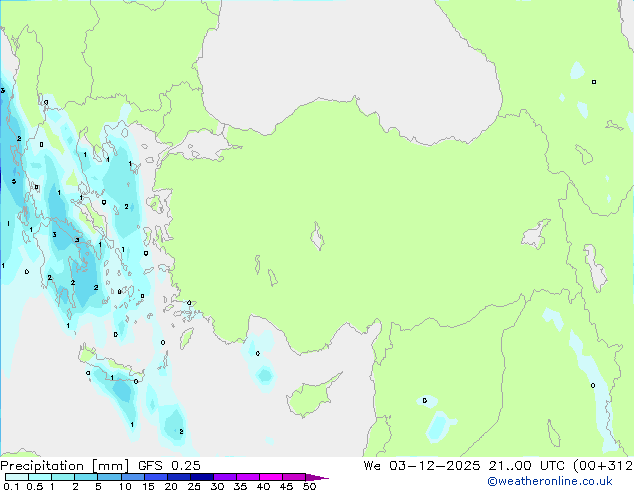The height and width of the screenshot is (490, 634).
Task: Click the "20" legend scale label
Action: (x=171, y=486)
